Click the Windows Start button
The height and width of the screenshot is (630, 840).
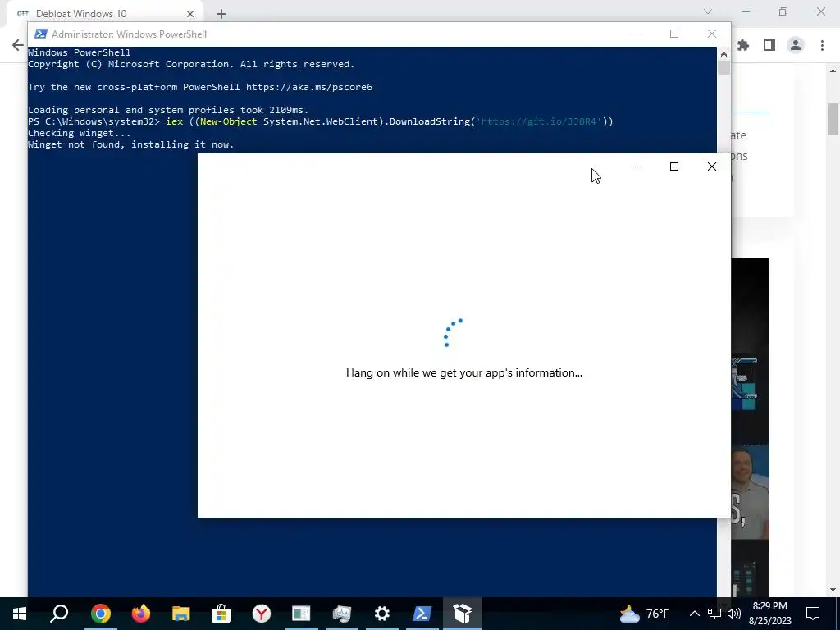tap(20, 613)
